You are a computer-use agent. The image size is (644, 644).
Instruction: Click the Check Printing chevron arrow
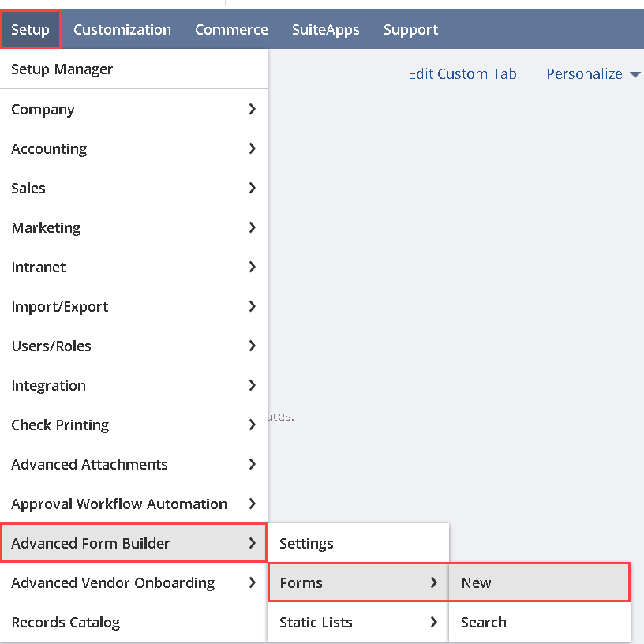(252, 425)
